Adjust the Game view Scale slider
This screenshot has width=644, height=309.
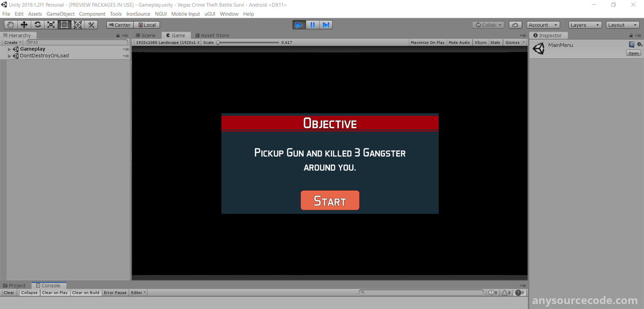coord(219,43)
